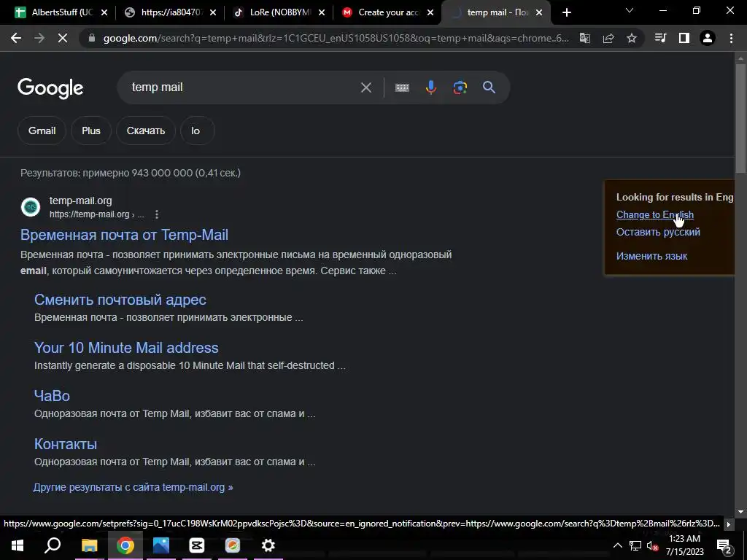Open the media controls icon
This screenshot has height=560, width=747.
[x=660, y=38]
